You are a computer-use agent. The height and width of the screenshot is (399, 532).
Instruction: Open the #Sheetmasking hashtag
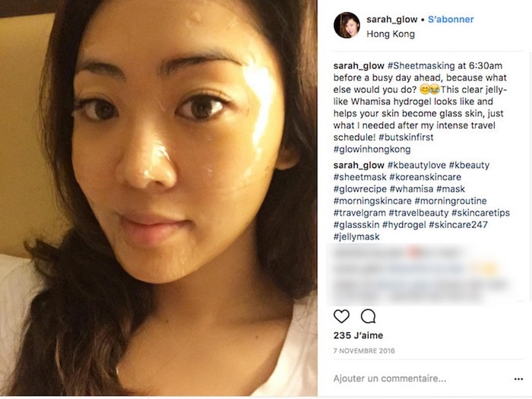pos(421,66)
